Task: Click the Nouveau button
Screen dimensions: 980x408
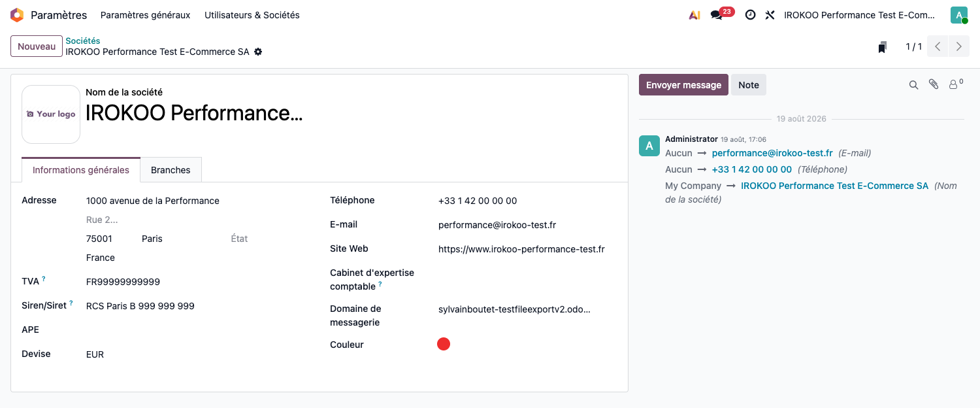Action: [37, 46]
